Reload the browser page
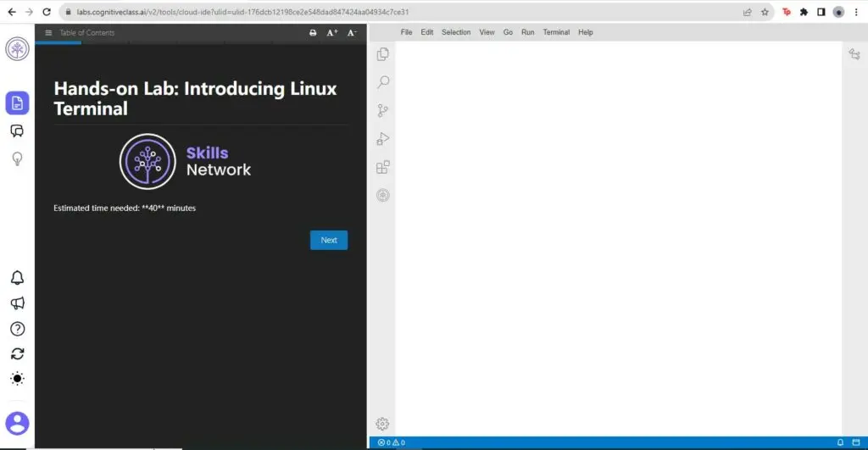868x450 pixels. click(x=47, y=12)
